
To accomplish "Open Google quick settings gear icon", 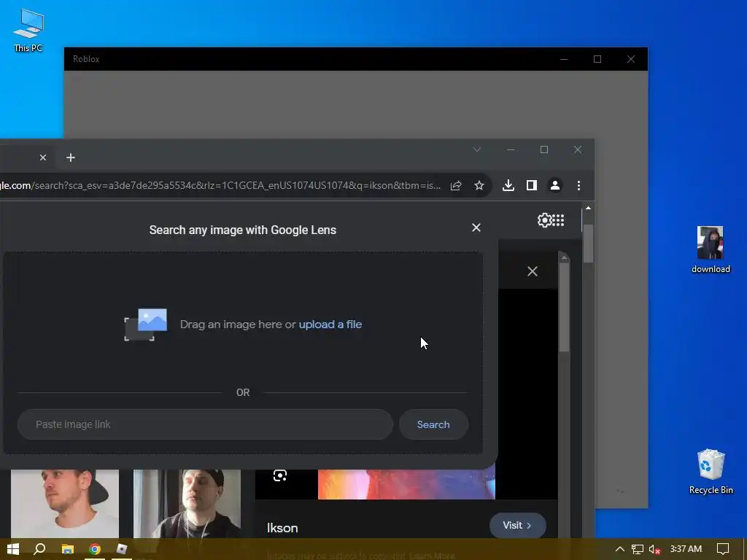I will tap(544, 220).
